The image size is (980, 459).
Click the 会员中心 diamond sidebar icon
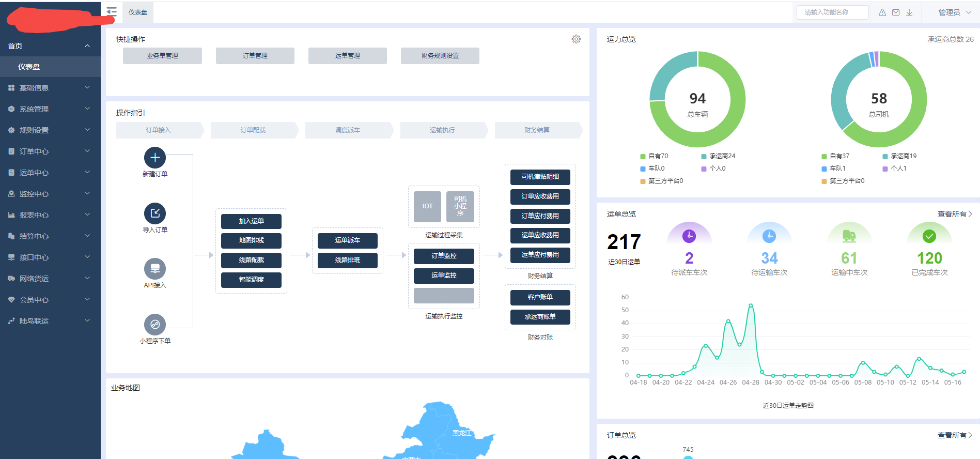[11, 300]
